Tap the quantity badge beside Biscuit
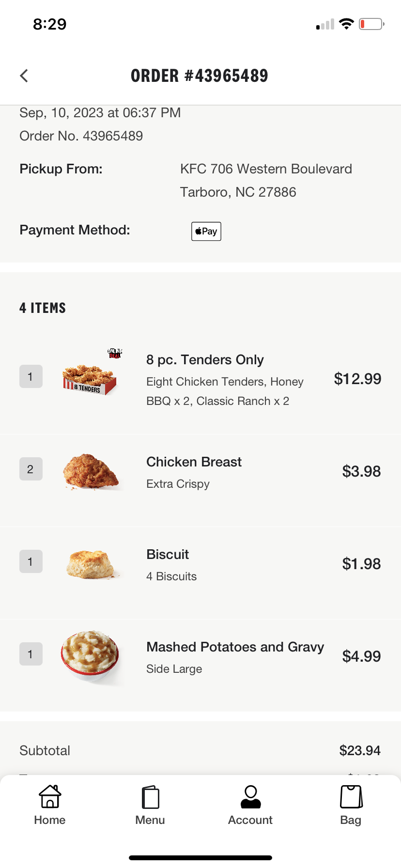 tap(31, 561)
